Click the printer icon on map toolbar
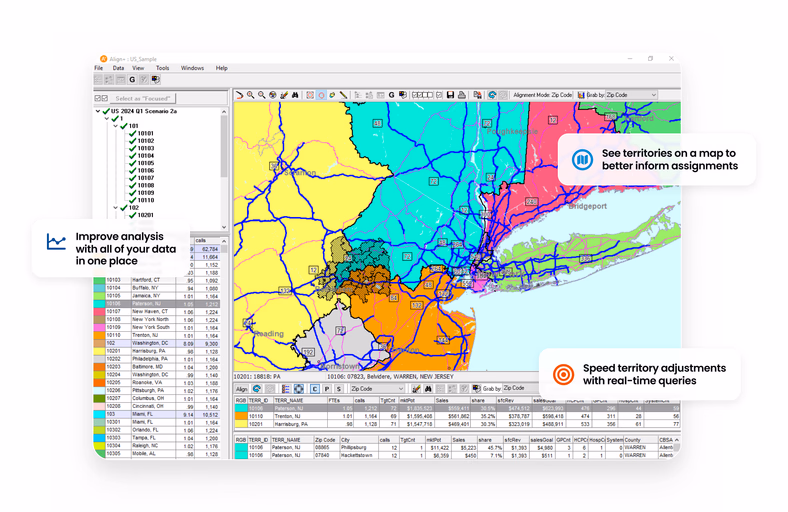This screenshot has height=512, width=788. [x=461, y=95]
